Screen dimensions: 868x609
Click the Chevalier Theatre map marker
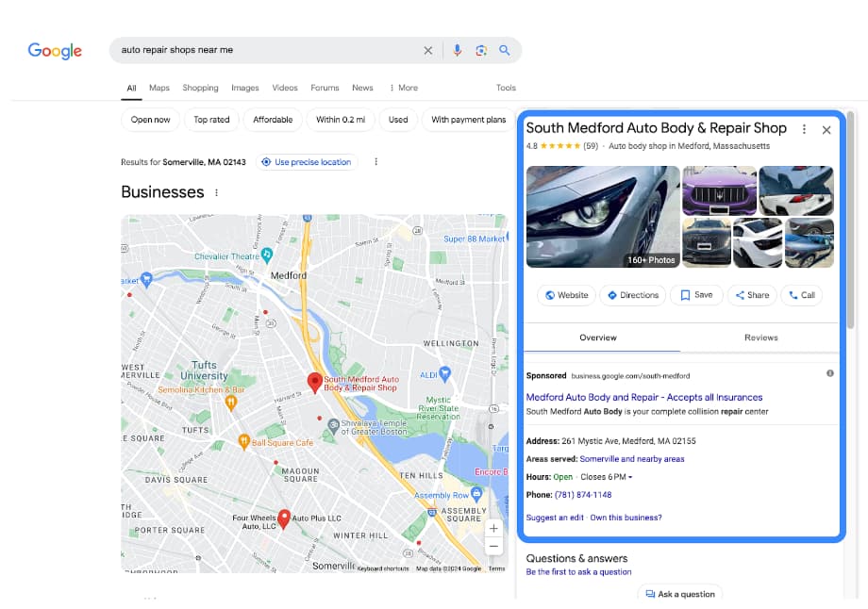pos(267,255)
